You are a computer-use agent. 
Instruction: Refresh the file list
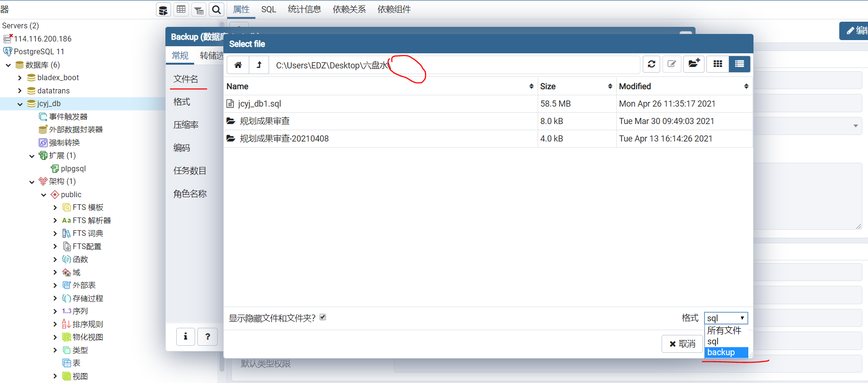[651, 64]
